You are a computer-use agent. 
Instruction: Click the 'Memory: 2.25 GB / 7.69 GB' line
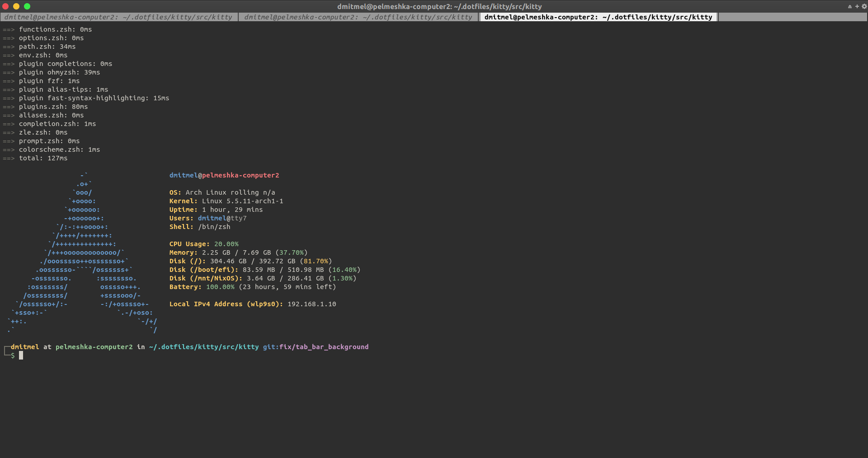tap(238, 252)
